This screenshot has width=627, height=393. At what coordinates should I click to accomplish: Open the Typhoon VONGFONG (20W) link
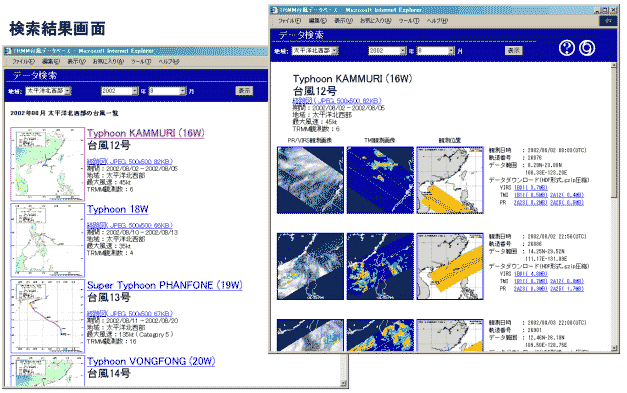click(151, 361)
